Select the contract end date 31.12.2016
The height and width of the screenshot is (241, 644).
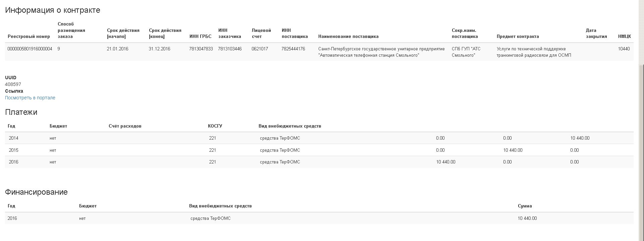[x=159, y=49]
